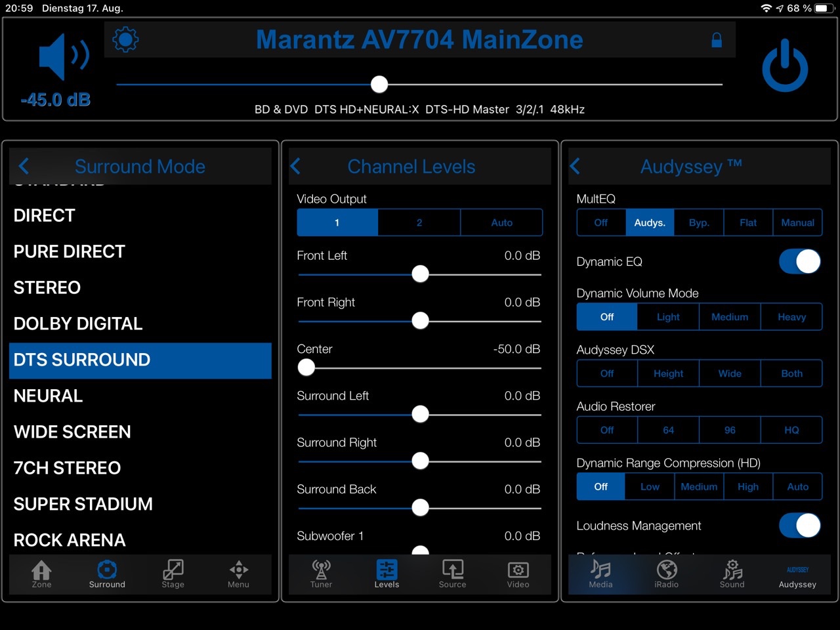Screen dimensions: 840x630
Task: Select the Levels tab icon
Action: (x=387, y=574)
